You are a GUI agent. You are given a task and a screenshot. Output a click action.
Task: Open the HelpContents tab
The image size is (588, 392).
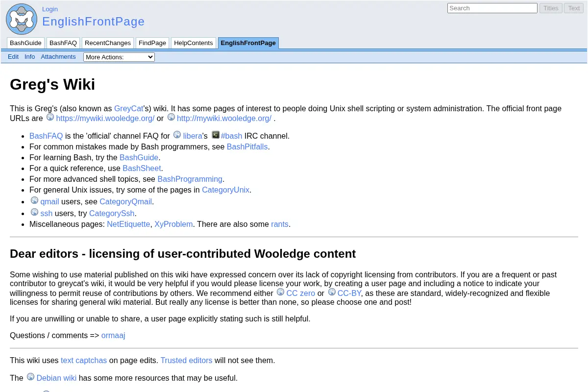[194, 43]
